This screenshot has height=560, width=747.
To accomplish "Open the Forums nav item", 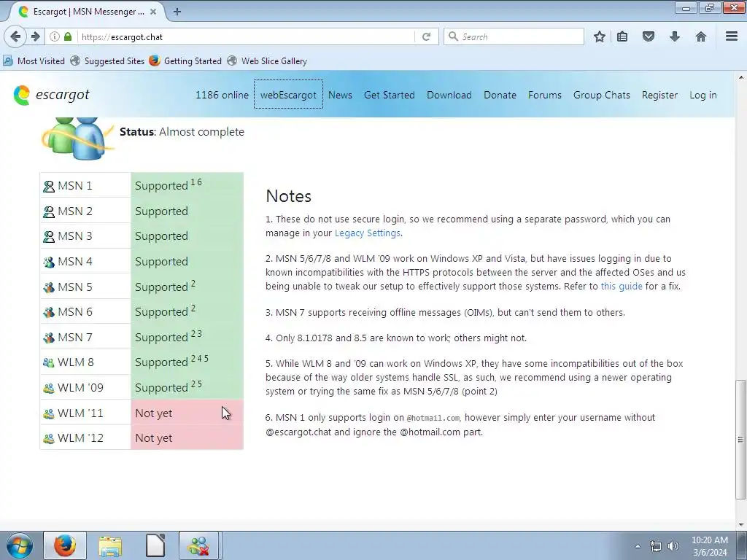I will point(544,95).
